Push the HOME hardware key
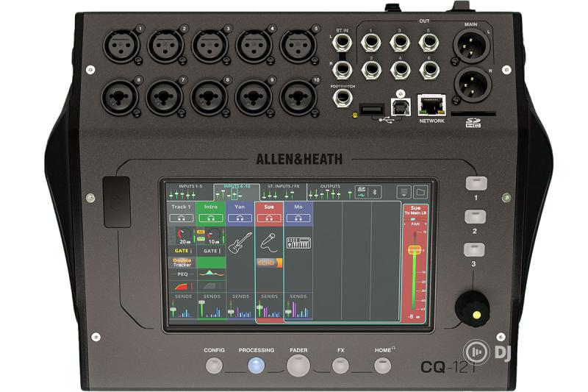 (x=382, y=366)
